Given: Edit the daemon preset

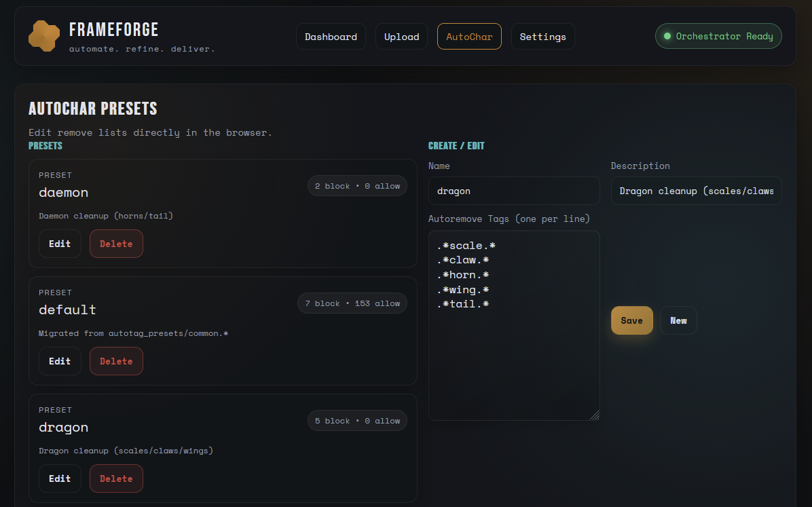Looking at the screenshot, I should (60, 244).
